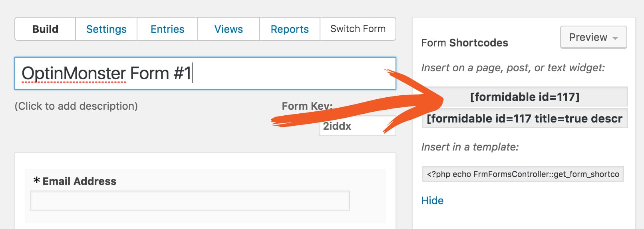This screenshot has height=229, width=644.
Task: Open the Build tab
Action: point(45,29)
